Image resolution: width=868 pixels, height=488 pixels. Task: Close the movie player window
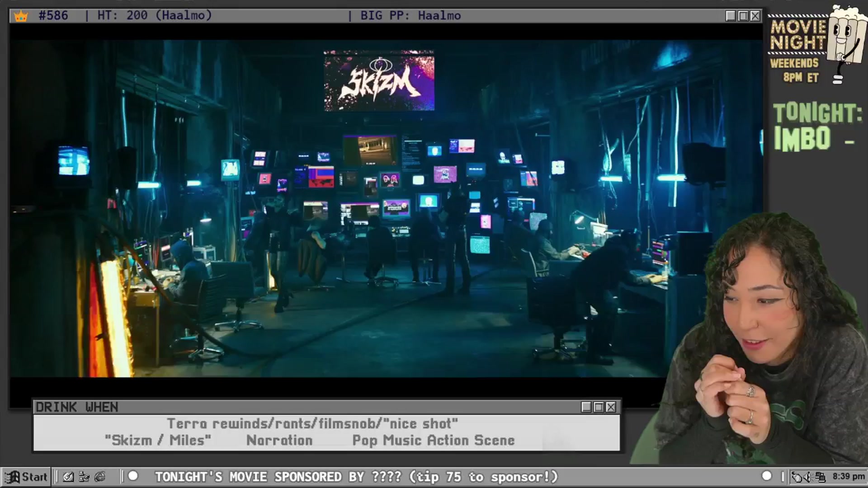click(755, 16)
